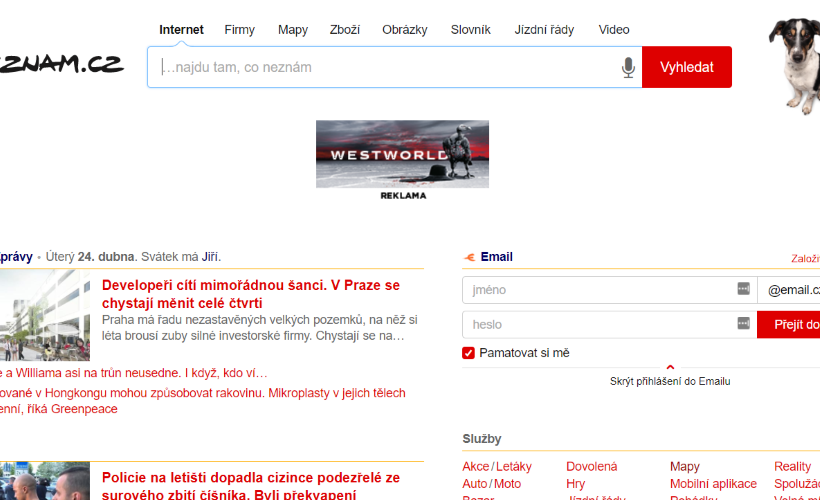
Task: Click the Westworld advertisement banner
Action: coord(402,154)
